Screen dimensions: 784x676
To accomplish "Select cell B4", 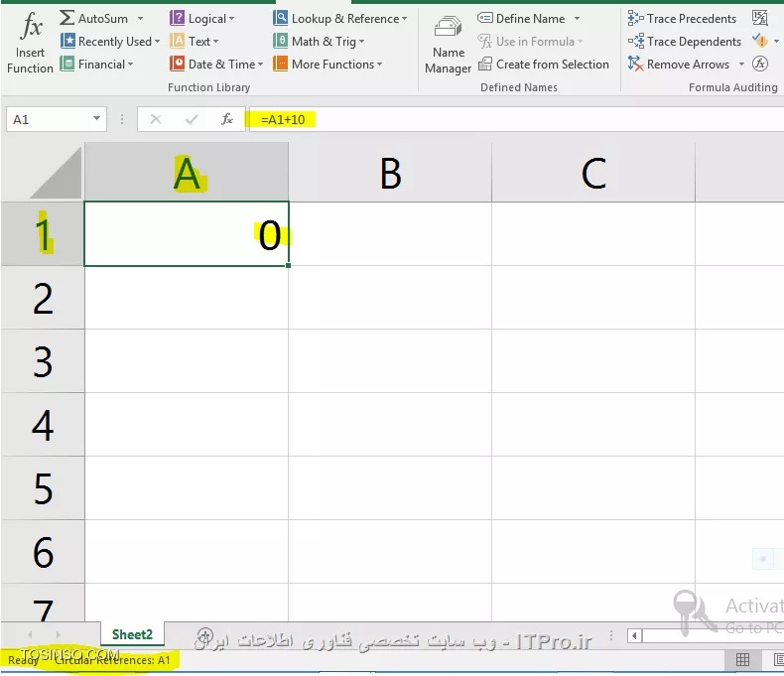I will pyautogui.click(x=390, y=425).
